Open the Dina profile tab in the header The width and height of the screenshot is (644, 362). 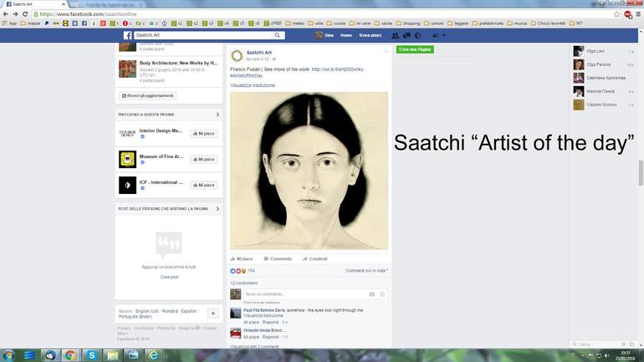(x=325, y=36)
